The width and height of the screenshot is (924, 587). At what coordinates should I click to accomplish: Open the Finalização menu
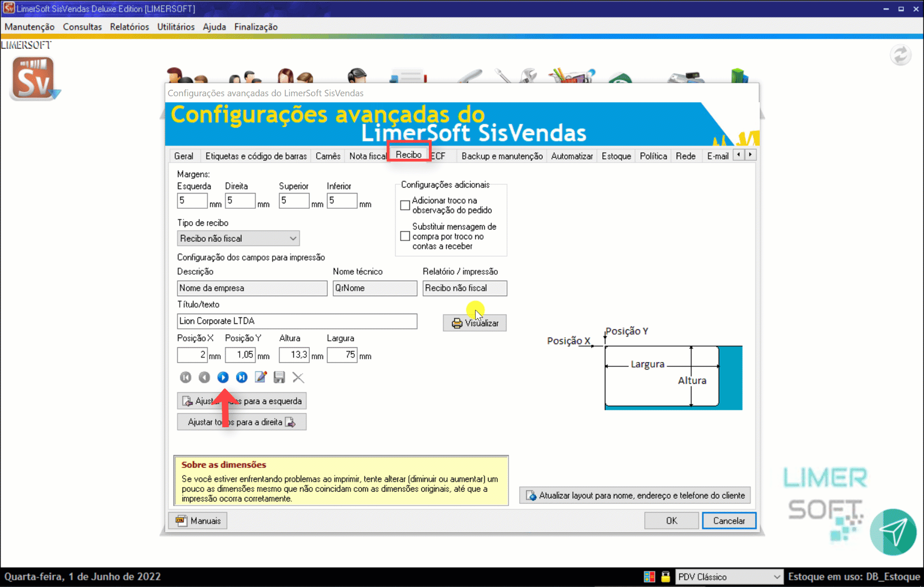pyautogui.click(x=256, y=27)
